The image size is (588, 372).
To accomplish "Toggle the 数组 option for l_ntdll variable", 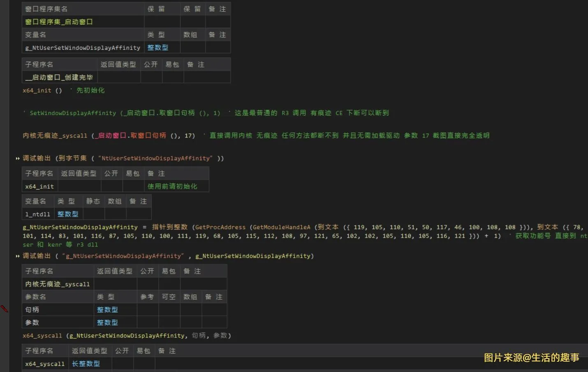I will (115, 214).
